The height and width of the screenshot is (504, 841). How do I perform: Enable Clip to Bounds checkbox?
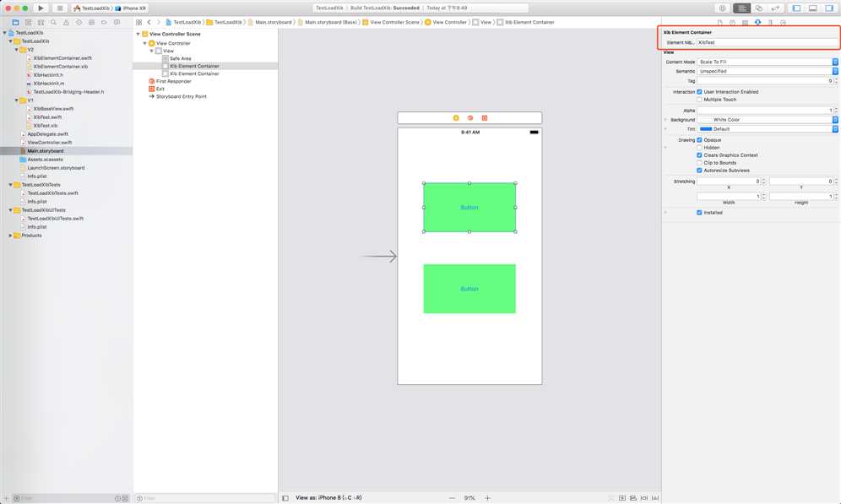click(699, 162)
